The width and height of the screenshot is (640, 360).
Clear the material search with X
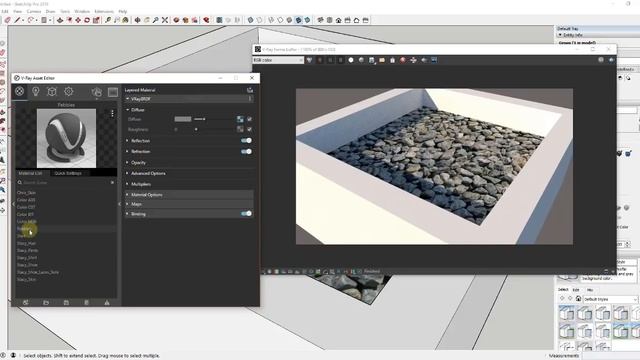click(113, 182)
